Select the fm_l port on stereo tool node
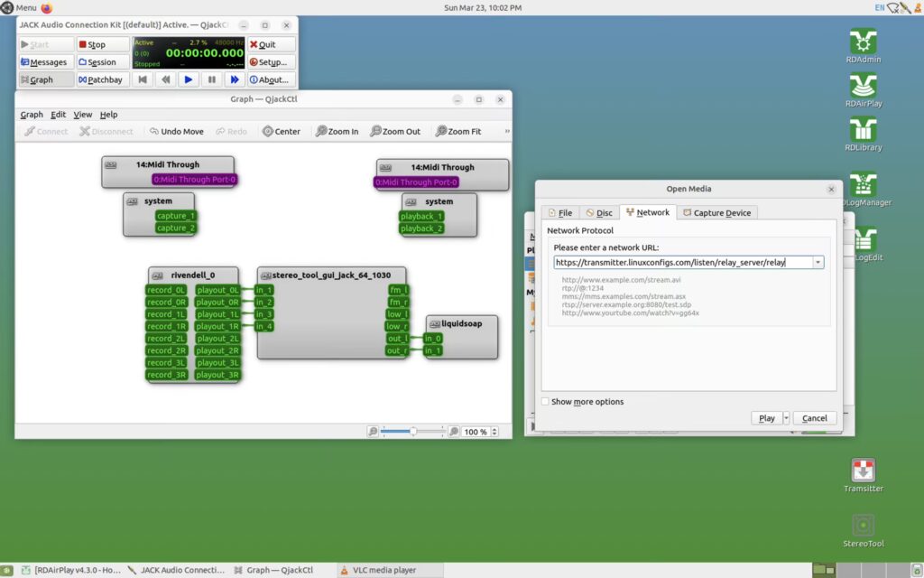 pyautogui.click(x=398, y=290)
